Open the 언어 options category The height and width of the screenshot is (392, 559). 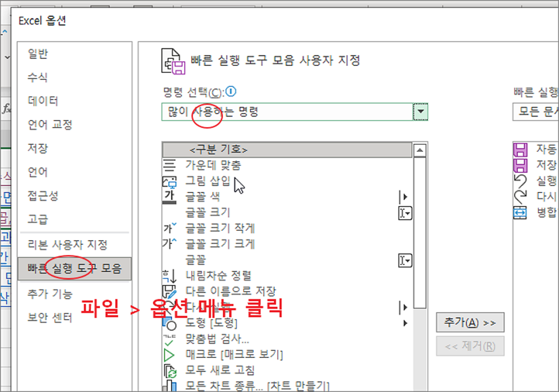click(x=38, y=172)
